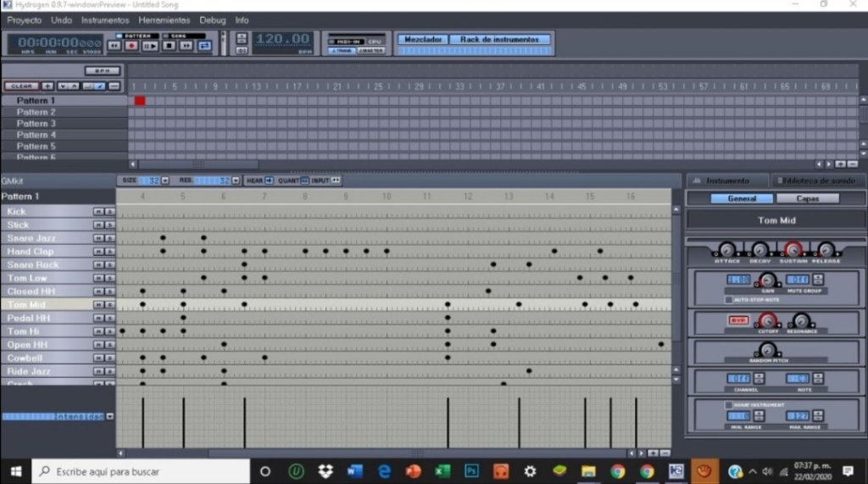868x484 pixels.
Task: Toggle the loop song button
Action: pyautogui.click(x=204, y=46)
